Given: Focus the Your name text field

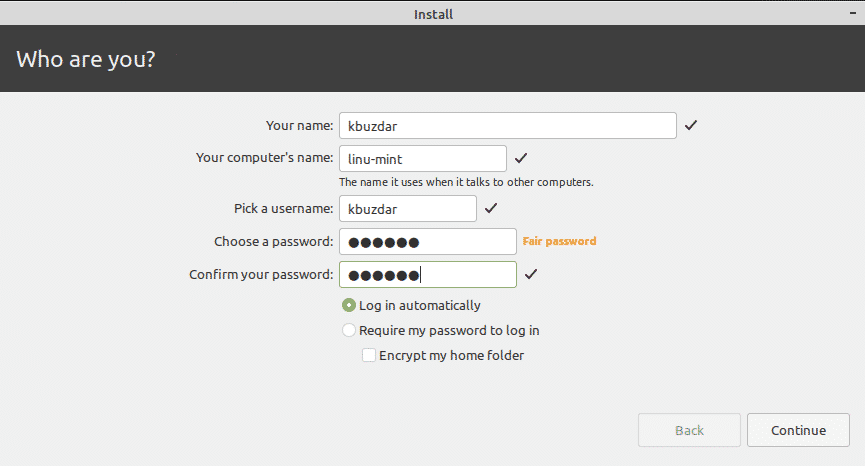Looking at the screenshot, I should [508, 126].
